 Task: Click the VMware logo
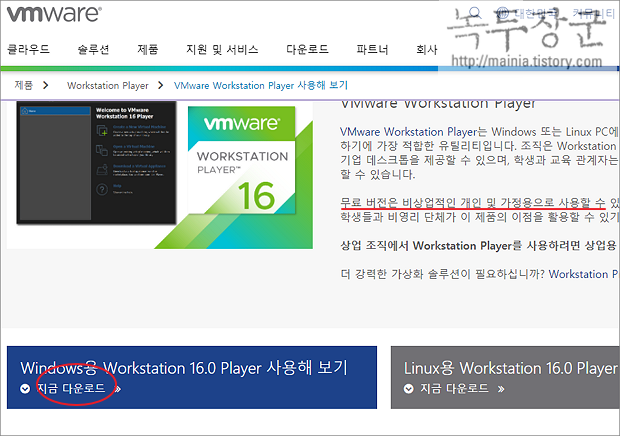pyautogui.click(x=54, y=14)
